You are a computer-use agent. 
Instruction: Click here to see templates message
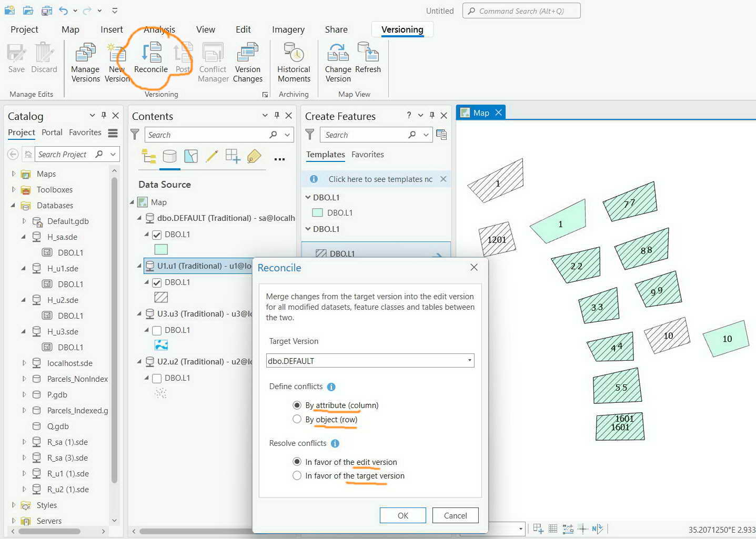pos(380,179)
